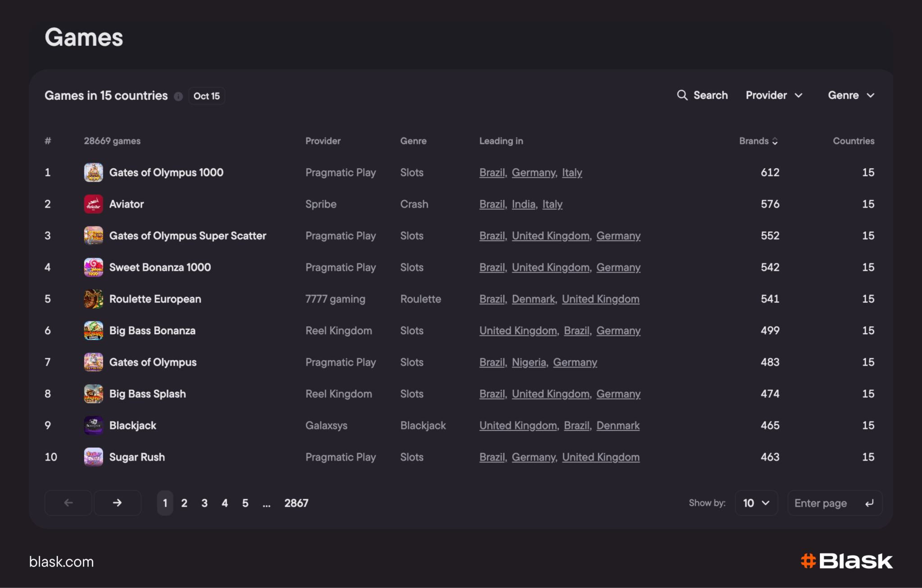Open India link in Aviator row
Viewport: 922px width, 588px height.
[x=524, y=204]
